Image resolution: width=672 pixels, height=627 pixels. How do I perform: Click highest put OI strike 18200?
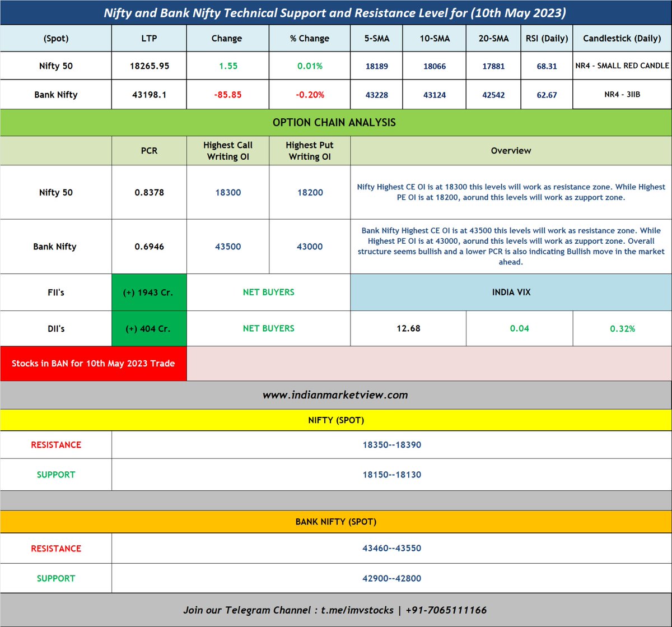click(310, 192)
